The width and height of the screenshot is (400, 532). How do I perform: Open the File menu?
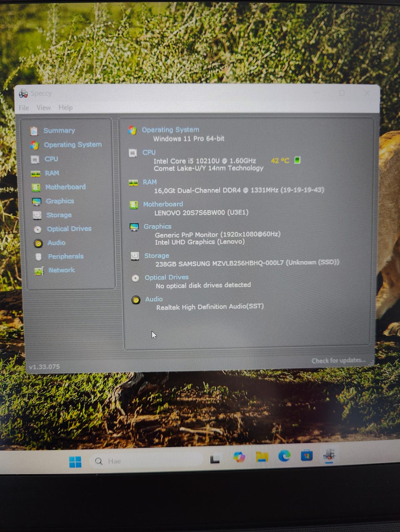[24, 108]
